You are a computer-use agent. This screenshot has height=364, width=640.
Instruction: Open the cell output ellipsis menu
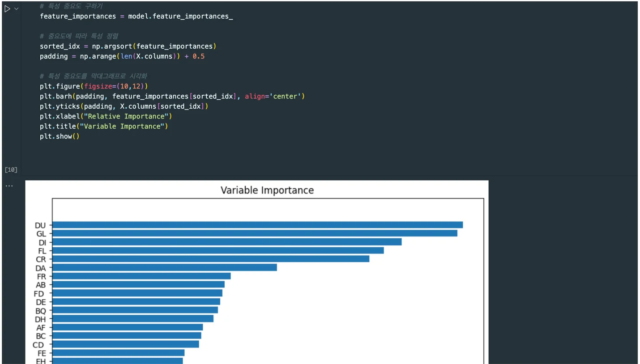9,186
